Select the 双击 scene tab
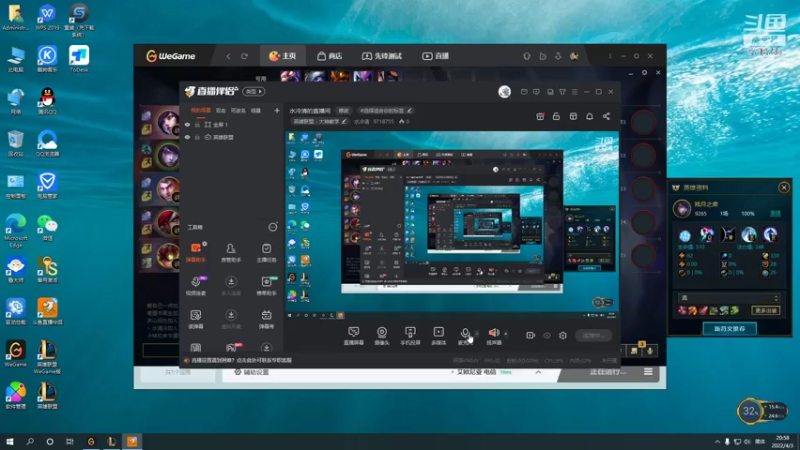800x450 pixels. click(x=220, y=110)
